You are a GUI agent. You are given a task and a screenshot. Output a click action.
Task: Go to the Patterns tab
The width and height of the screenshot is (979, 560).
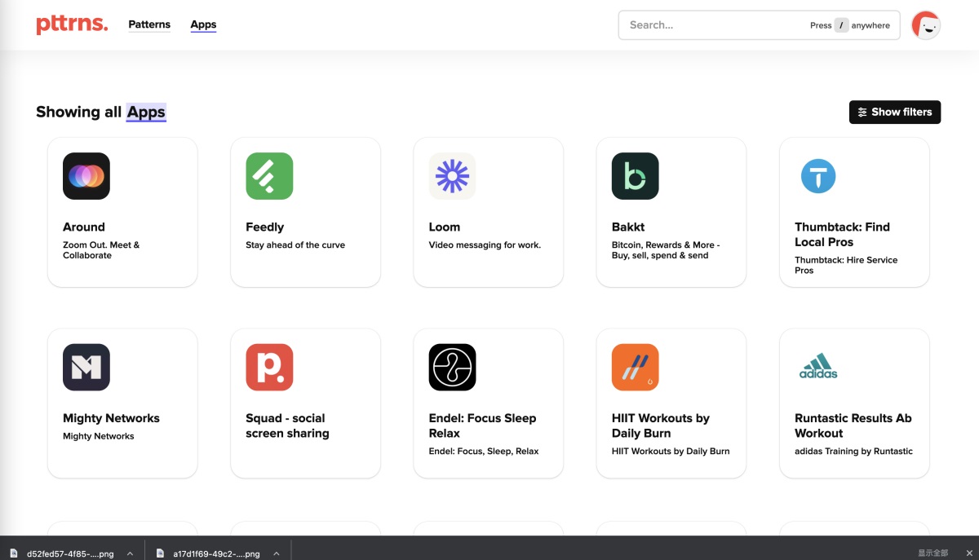(149, 24)
